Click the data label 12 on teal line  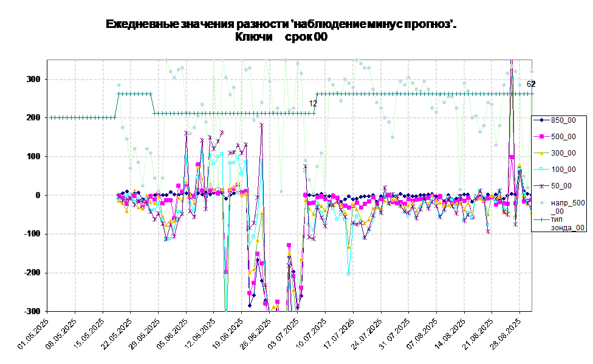tap(313, 104)
